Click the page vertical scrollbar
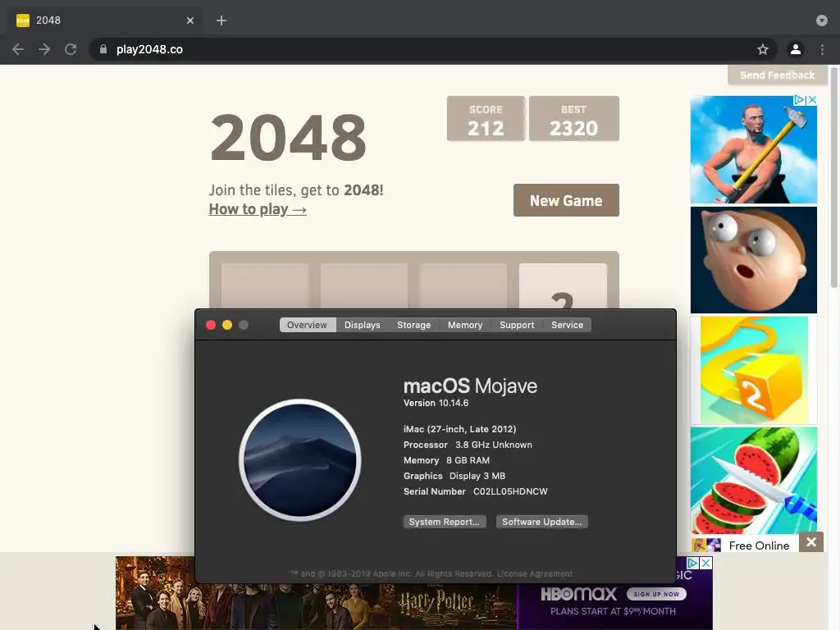840x630 pixels. click(x=834, y=178)
